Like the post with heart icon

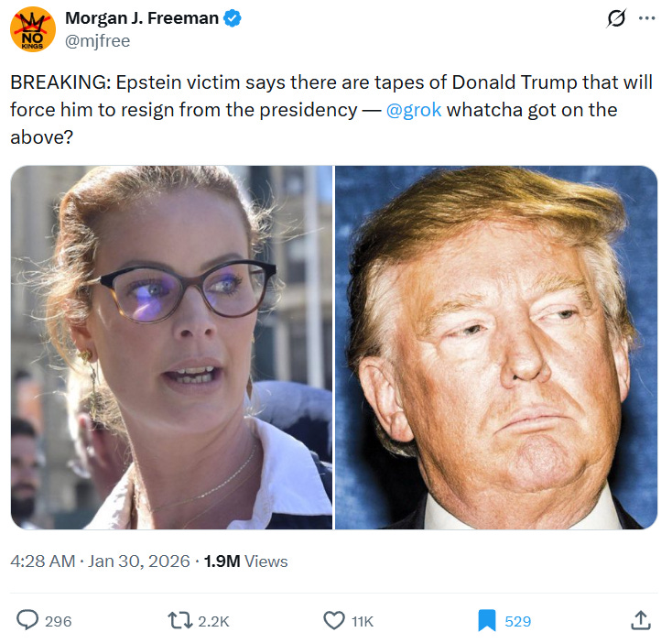tap(334, 621)
